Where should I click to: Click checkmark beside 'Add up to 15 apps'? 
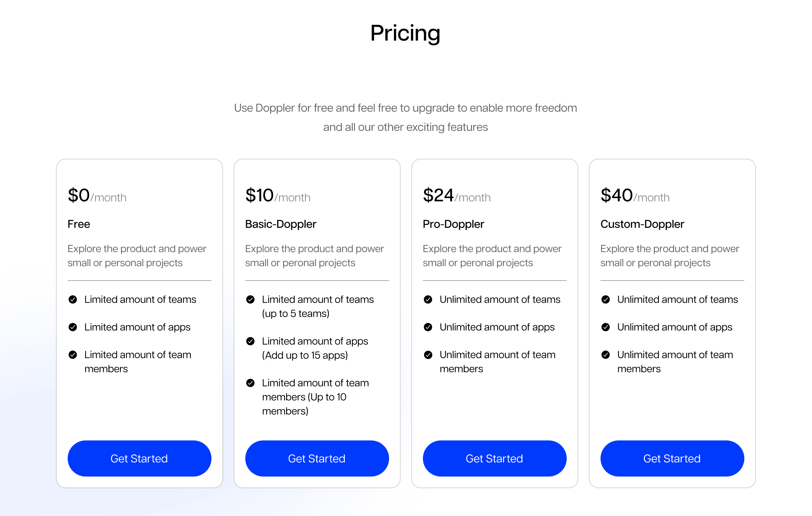tap(250, 341)
